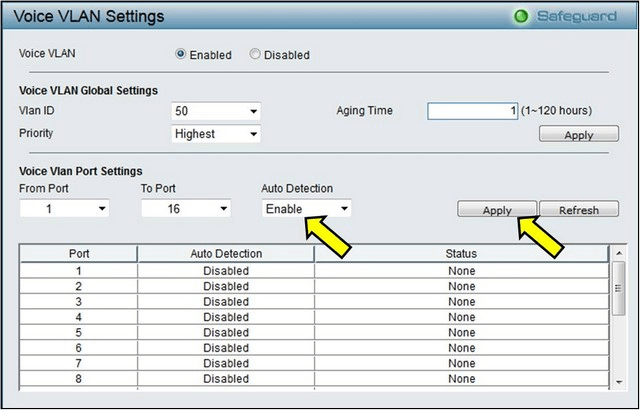Click port number 2 in the table
The width and height of the screenshot is (640, 410).
78,286
